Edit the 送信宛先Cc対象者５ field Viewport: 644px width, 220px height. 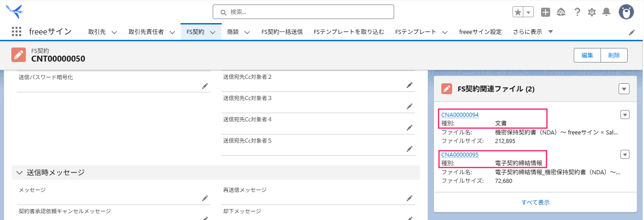410,148
